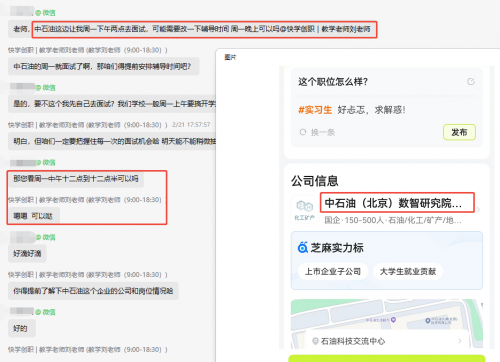This screenshot has width=500, height=362.
Task: Click the 发布 button
Action: pos(459,132)
